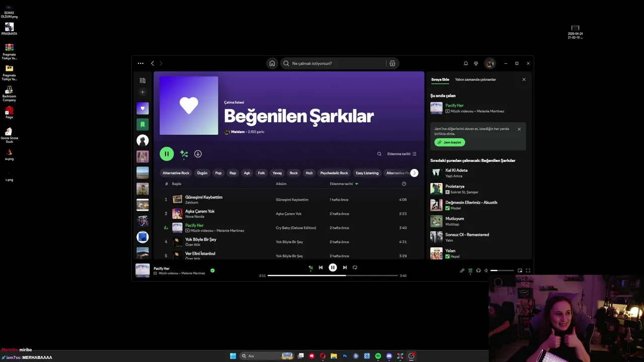Skip to the next track

[x=345, y=267]
